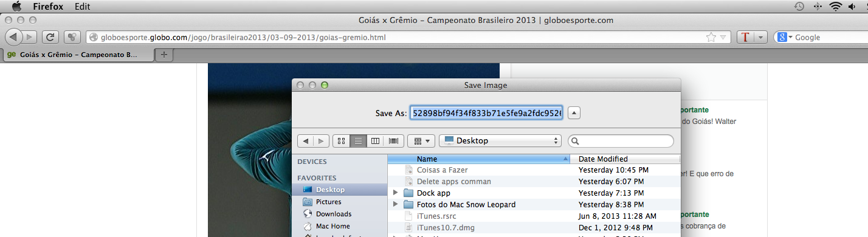Switch Save dialog to list view
Screen dimensions: 868x237
pos(359,140)
